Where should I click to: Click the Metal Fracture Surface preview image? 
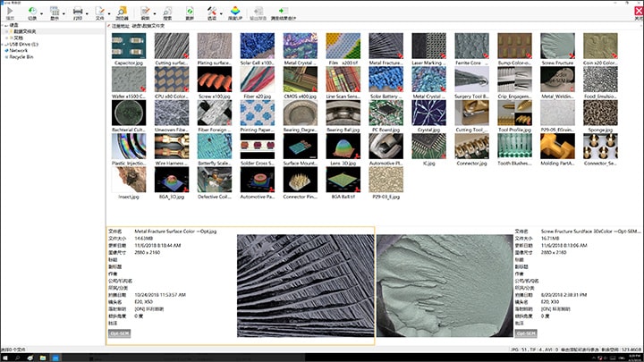click(305, 285)
